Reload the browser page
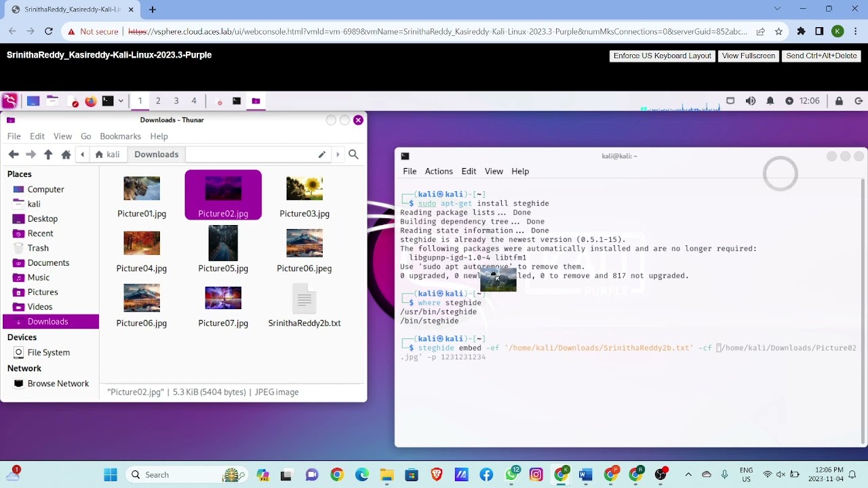The height and width of the screenshot is (488, 868). [x=49, y=31]
